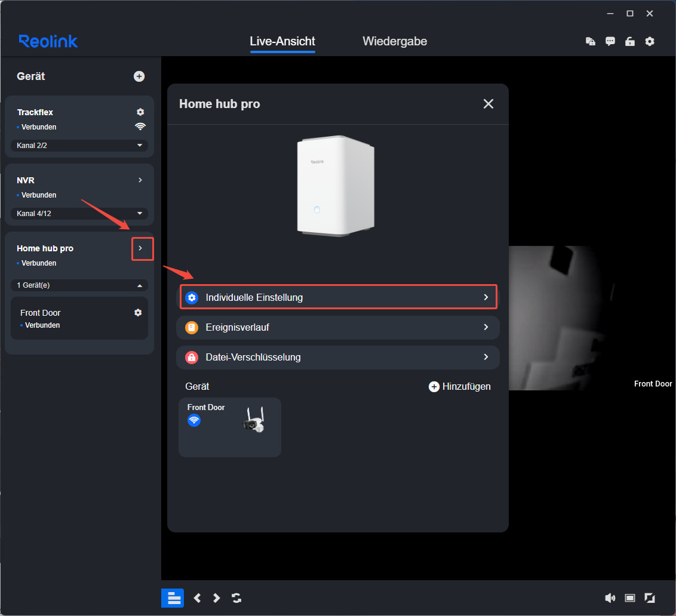Image resolution: width=676 pixels, height=616 pixels.
Task: Select the Front Door entry in sidebar
Action: tap(79, 318)
